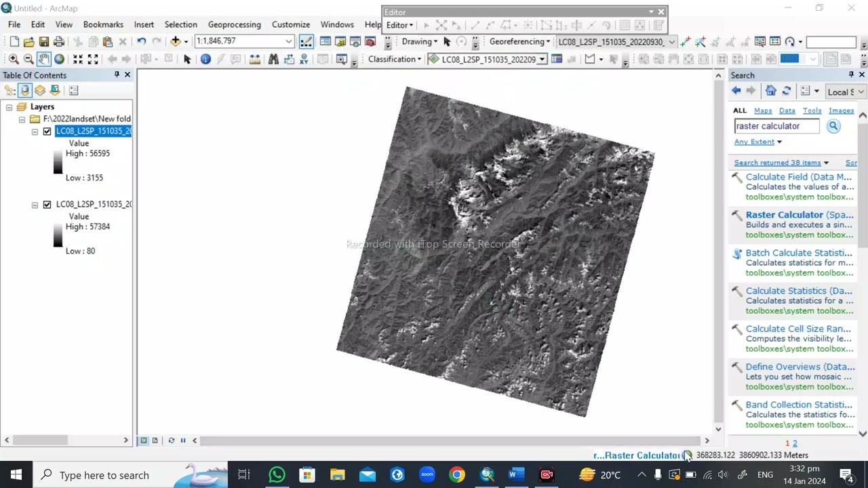Open Table Of Contents Options icon
Image resolution: width=868 pixels, height=488 pixels.
coord(73,90)
